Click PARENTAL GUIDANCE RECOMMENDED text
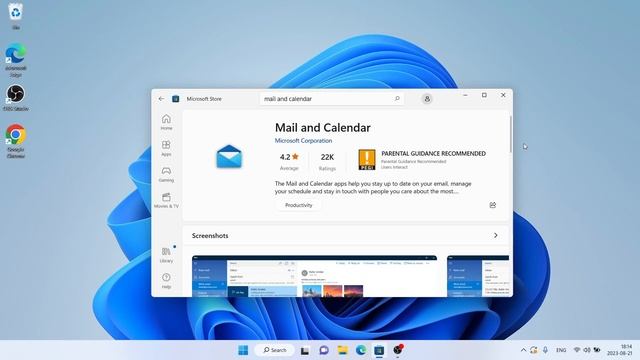 pos(433,153)
